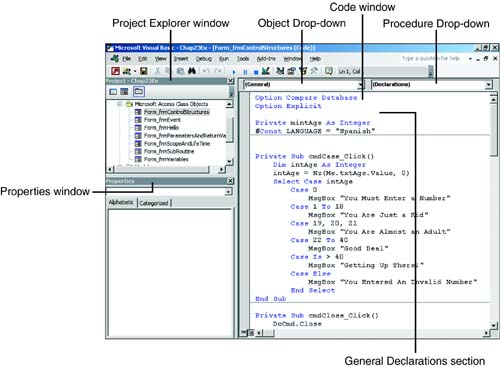Click Full Module View button below the code
Image resolution: width=500 pixels, height=367 pixels.
tap(251, 332)
